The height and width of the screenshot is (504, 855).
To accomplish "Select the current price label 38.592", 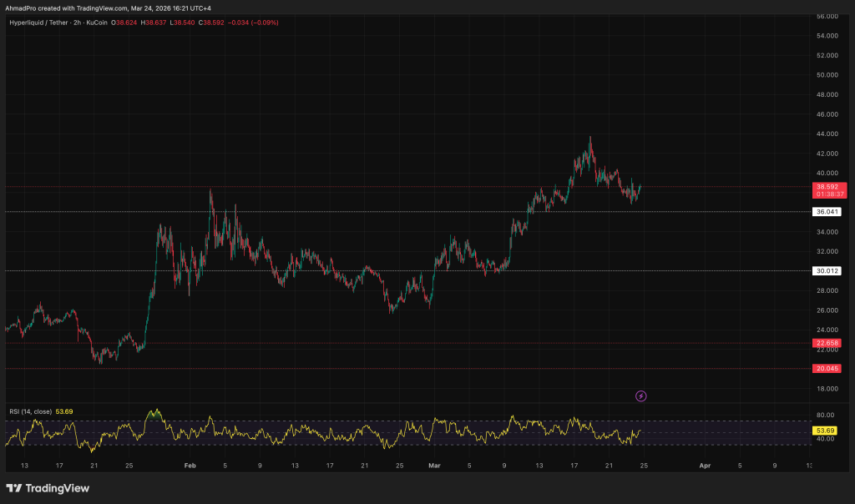I will (x=829, y=186).
